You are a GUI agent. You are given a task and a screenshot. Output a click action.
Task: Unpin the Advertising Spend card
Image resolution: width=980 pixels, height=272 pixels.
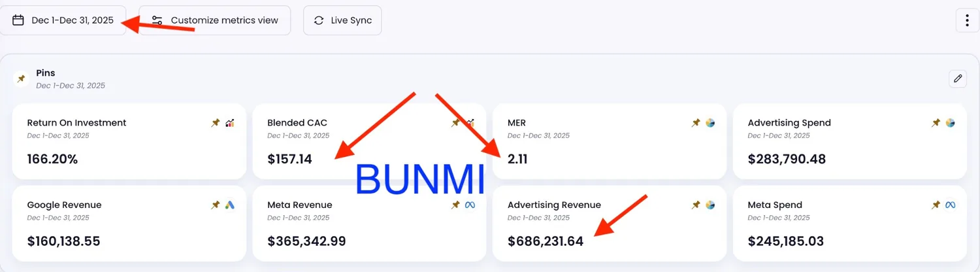[936, 123]
